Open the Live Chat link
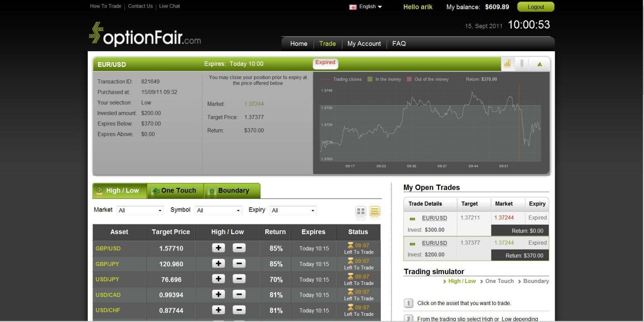 click(x=169, y=6)
